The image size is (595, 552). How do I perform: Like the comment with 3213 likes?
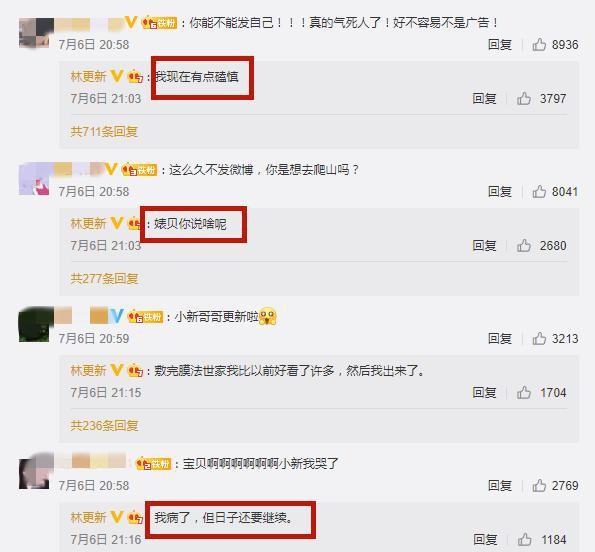539,338
